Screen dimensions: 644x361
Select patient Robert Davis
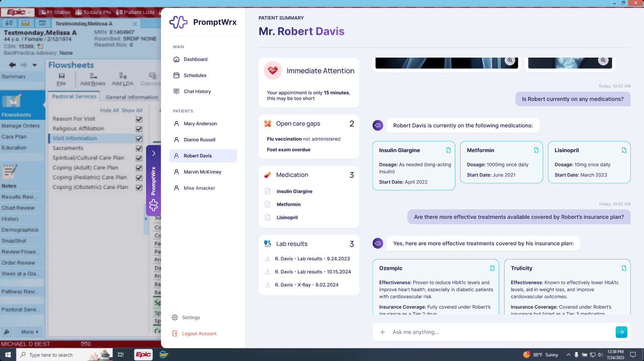tap(203, 156)
